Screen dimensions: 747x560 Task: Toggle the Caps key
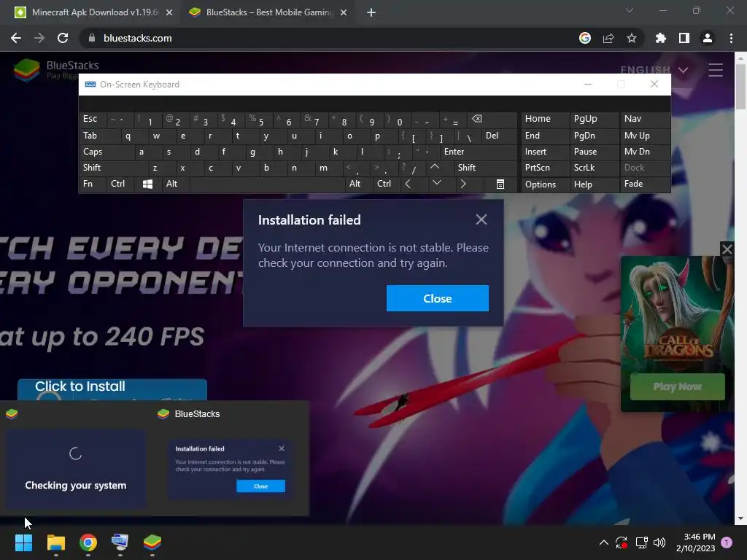[107, 152]
